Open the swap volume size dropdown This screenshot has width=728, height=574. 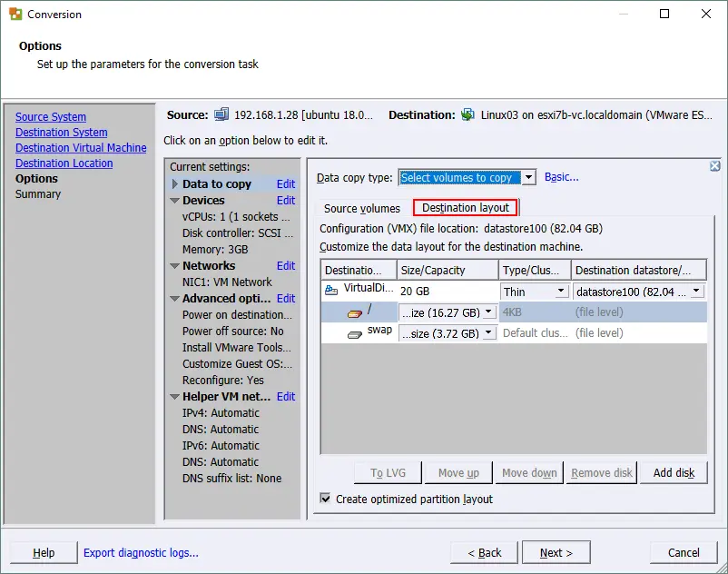coord(488,332)
